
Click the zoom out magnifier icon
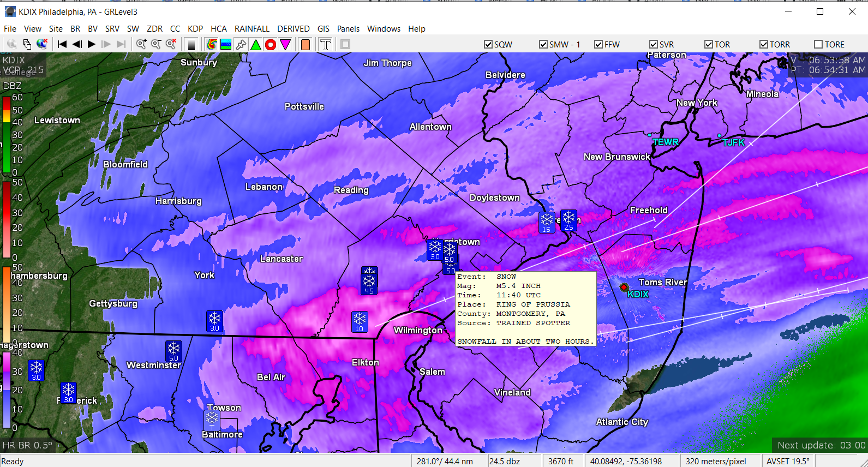tap(156, 44)
